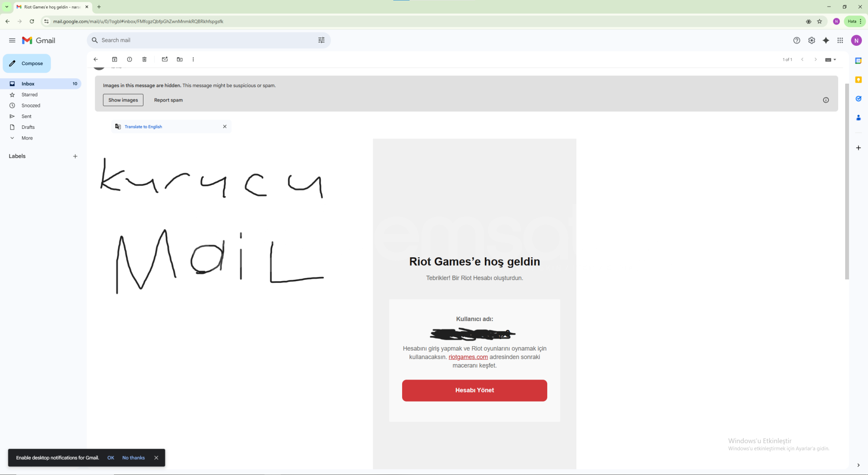Screen dimensions: 868x475
Task: Go back to inbox arrow
Action: tap(95, 59)
